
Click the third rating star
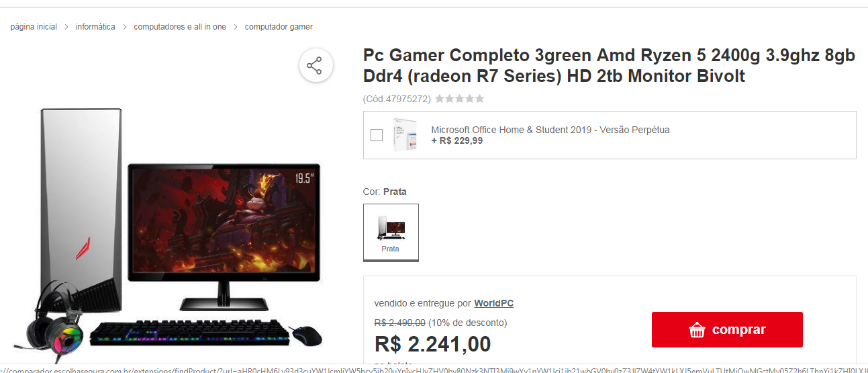click(459, 99)
